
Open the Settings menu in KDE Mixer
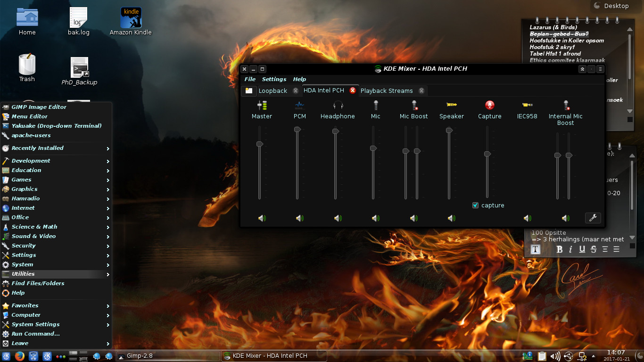tap(274, 79)
